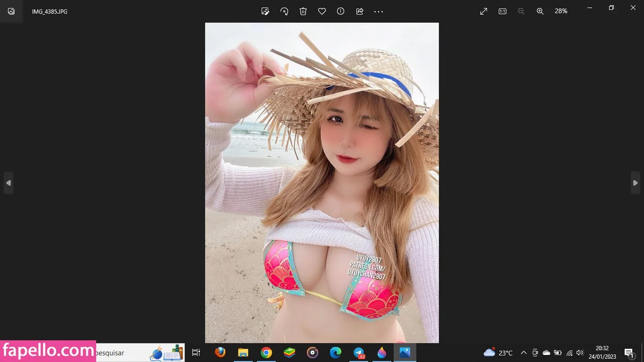Open the Edit image tool
The width and height of the screenshot is (644, 362).
pos(265,11)
